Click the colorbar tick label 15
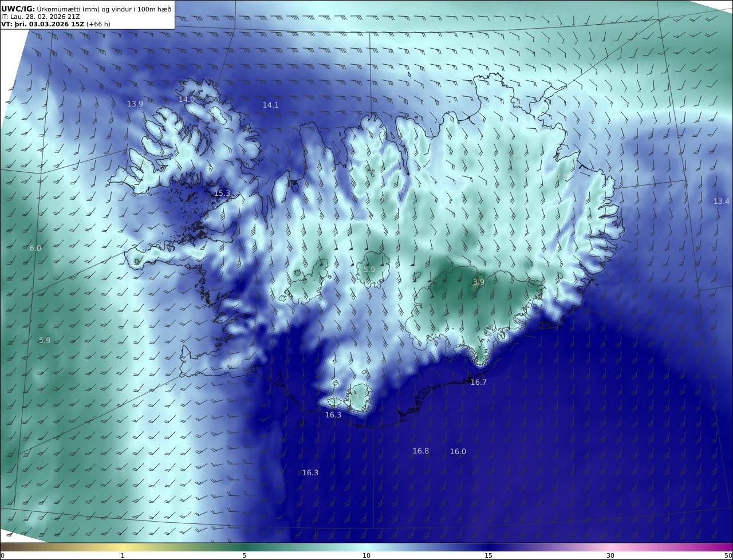The width and height of the screenshot is (733, 560). 488,555
